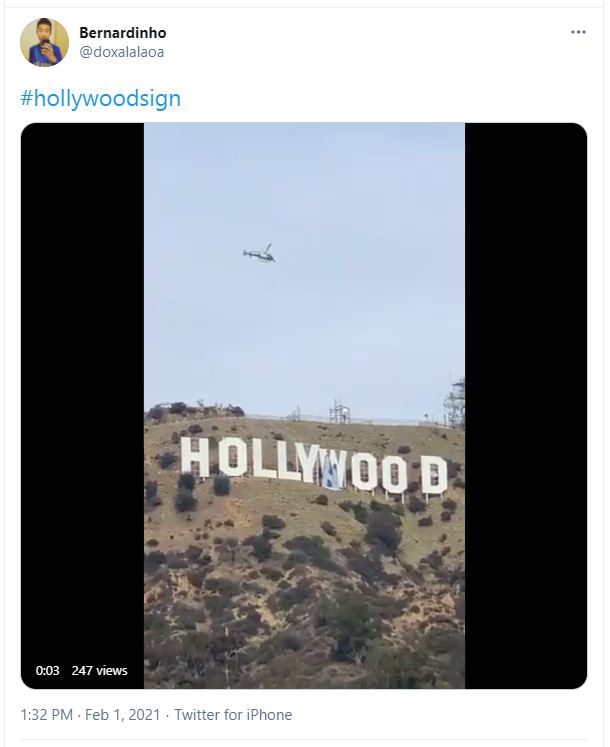Click the 0:03 video duration label
The image size is (610, 747).
[x=47, y=670]
